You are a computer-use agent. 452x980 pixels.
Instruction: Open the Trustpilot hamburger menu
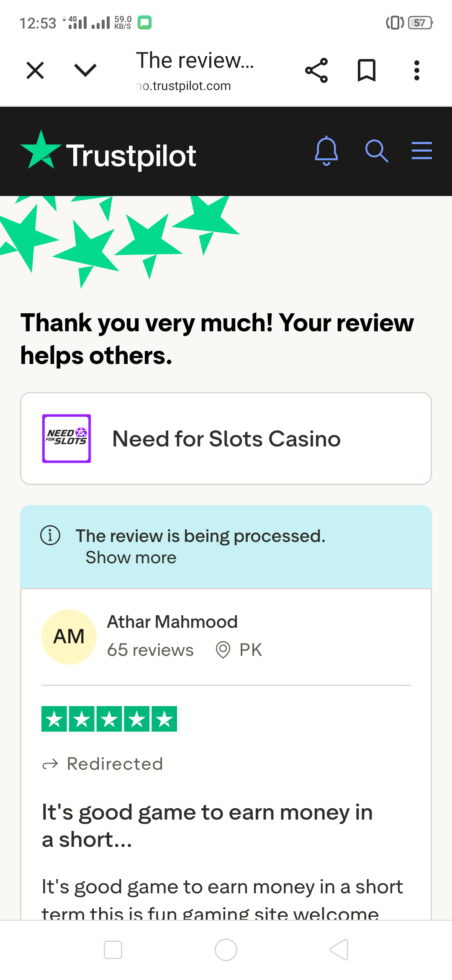pyautogui.click(x=421, y=151)
